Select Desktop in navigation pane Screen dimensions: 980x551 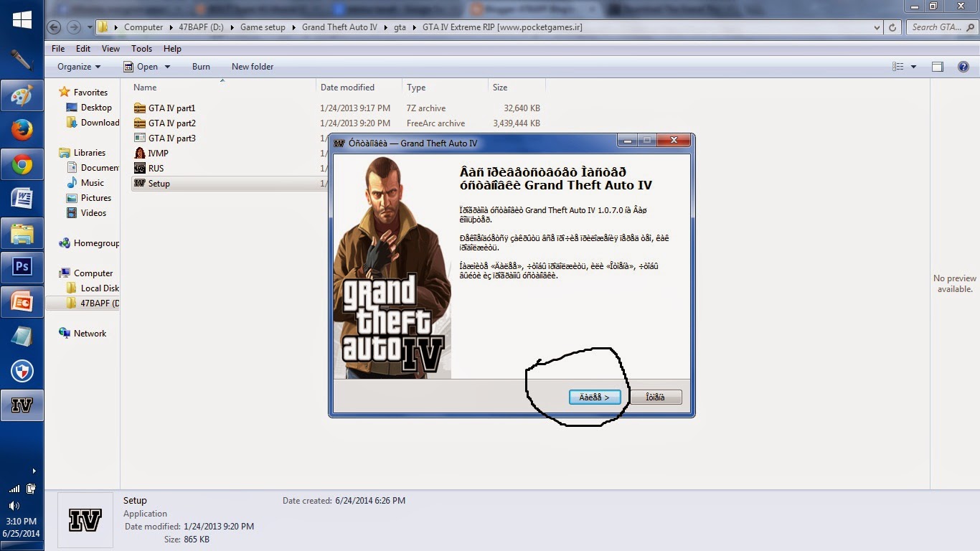[x=89, y=108]
